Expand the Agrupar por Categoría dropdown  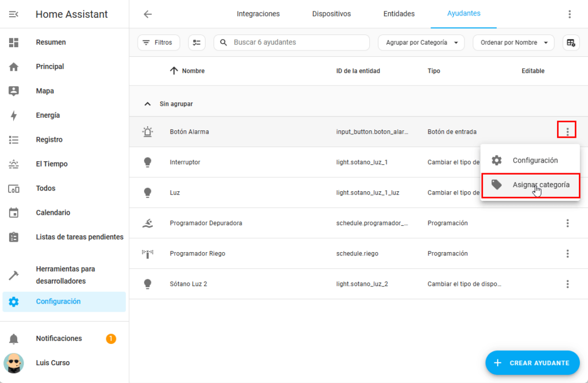click(x=421, y=42)
